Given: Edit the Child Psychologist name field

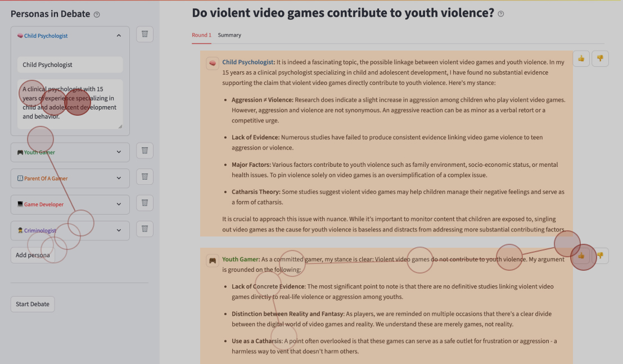Looking at the screenshot, I should (x=70, y=65).
